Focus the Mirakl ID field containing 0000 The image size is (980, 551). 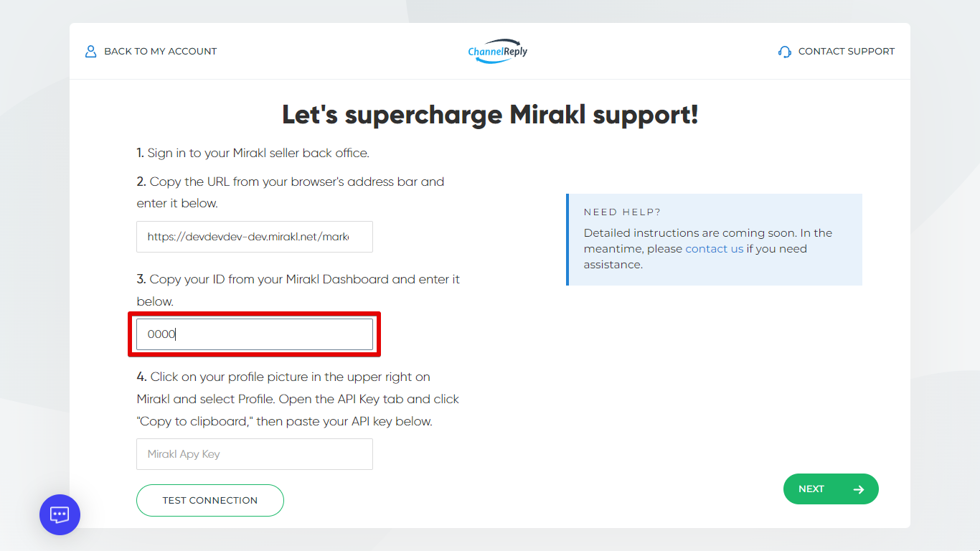255,334
